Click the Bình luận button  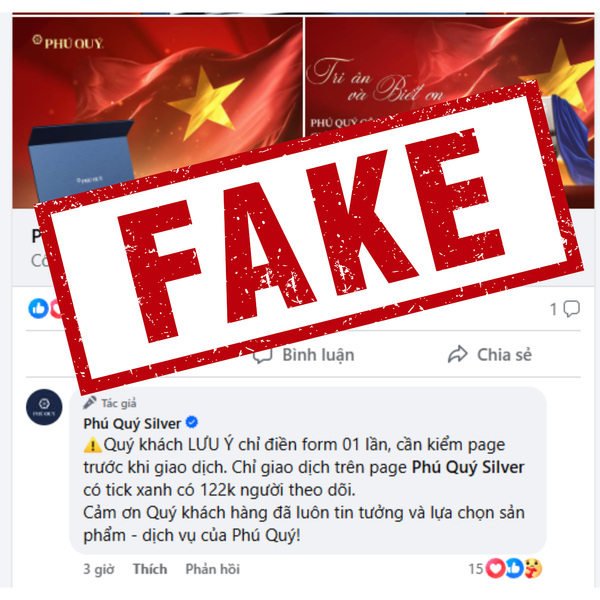[304, 355]
